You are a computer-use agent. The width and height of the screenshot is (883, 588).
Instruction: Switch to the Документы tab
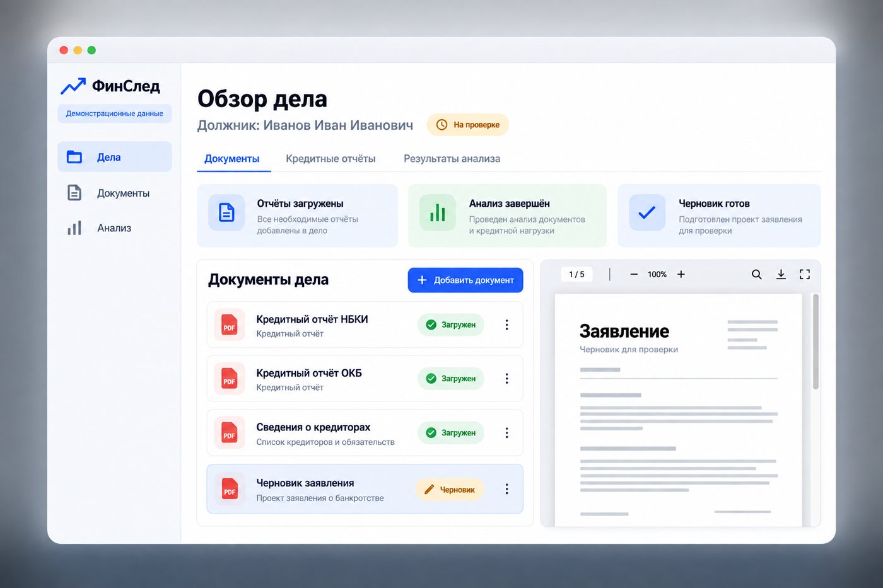coord(231,159)
